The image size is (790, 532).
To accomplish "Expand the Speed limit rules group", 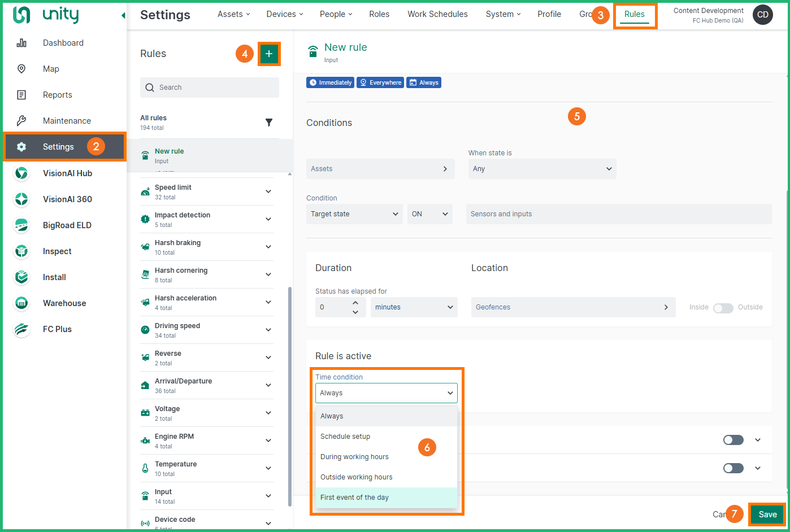I will click(268, 192).
